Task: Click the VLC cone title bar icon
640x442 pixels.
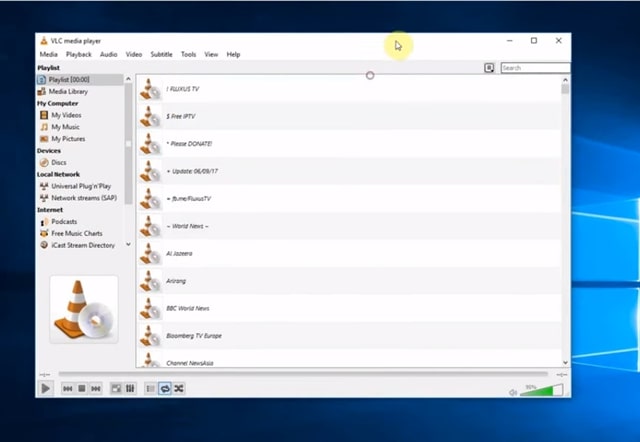Action: point(44,40)
